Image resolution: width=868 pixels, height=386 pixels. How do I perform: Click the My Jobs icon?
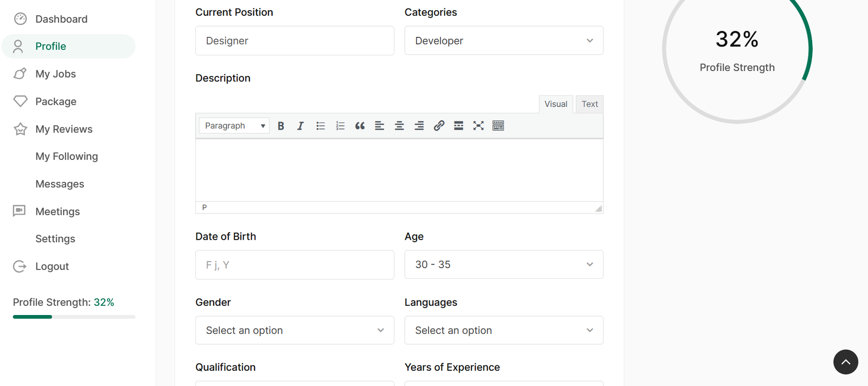point(20,74)
